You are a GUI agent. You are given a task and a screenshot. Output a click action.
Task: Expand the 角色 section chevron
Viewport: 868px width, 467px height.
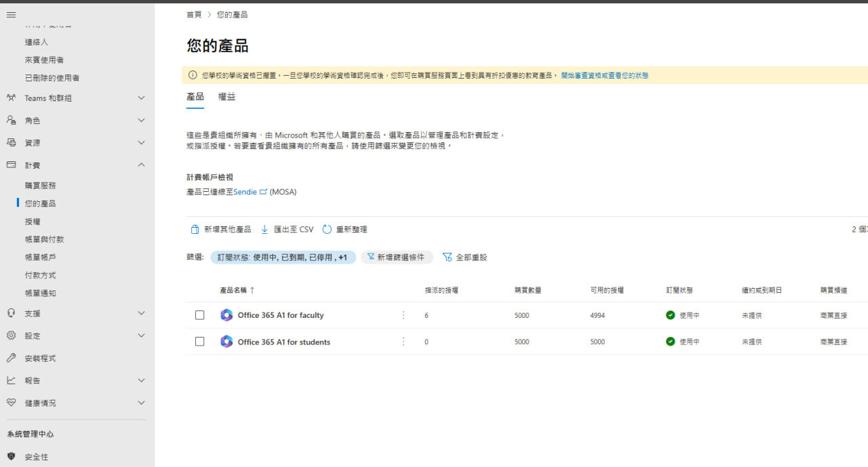coord(141,121)
